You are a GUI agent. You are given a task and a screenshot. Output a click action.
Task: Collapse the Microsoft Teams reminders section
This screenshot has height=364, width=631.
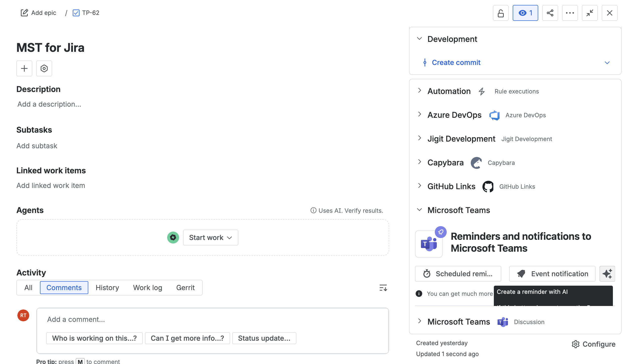(419, 210)
